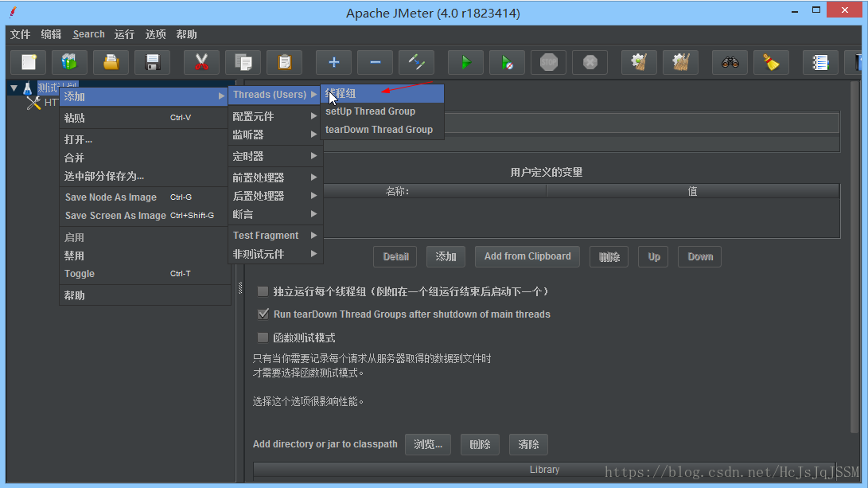The width and height of the screenshot is (868, 488).
Task: Select 选中部分保存为... menu entry
Action: 143,176
